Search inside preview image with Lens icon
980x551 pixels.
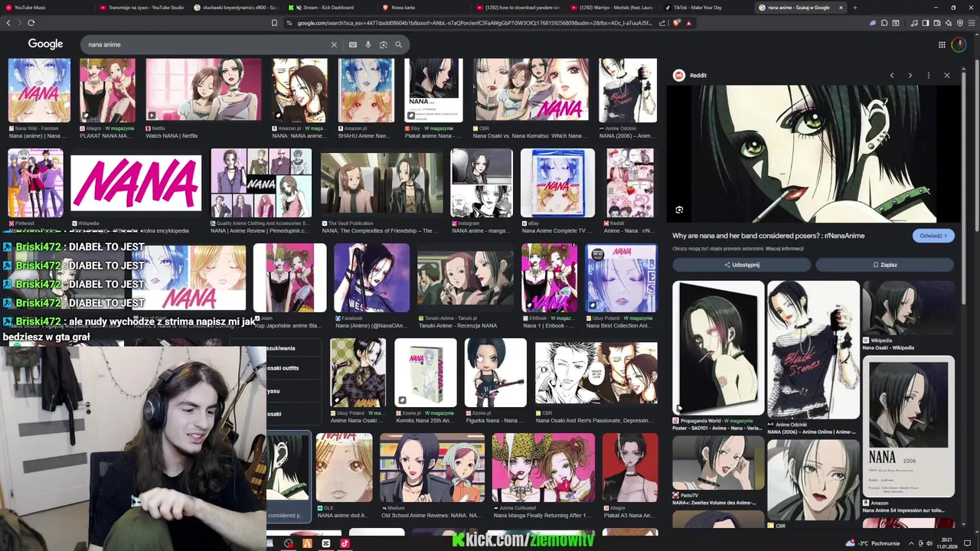pyautogui.click(x=679, y=210)
